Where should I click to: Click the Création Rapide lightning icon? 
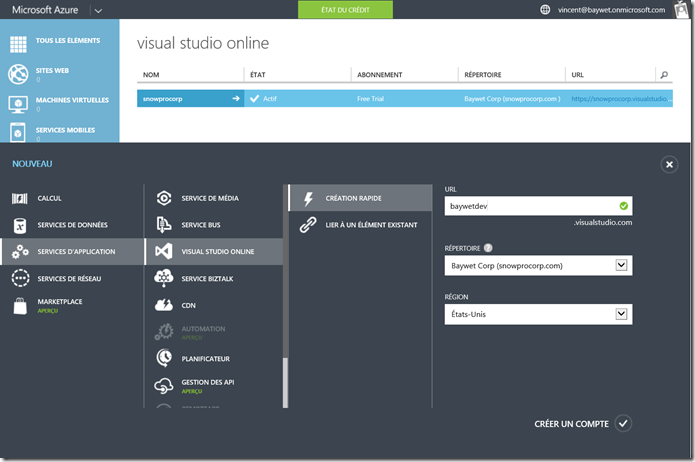tap(308, 198)
